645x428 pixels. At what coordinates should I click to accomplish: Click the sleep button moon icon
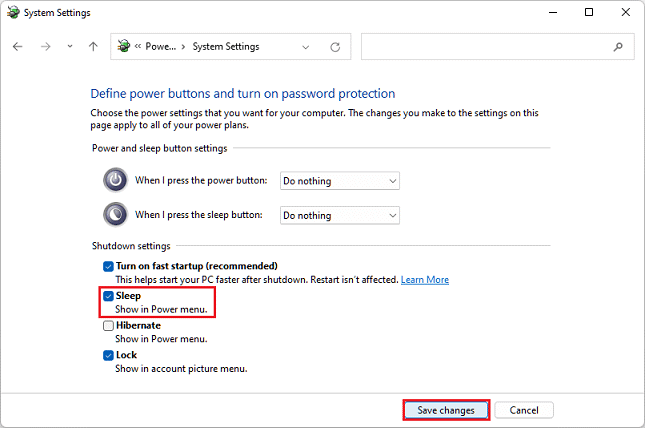pyautogui.click(x=116, y=215)
